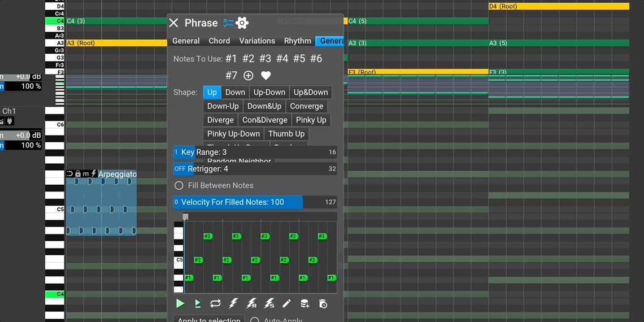This screenshot has height=322, width=644.
Task: Click the phrase preview playhead marker
Action: click(x=185, y=217)
